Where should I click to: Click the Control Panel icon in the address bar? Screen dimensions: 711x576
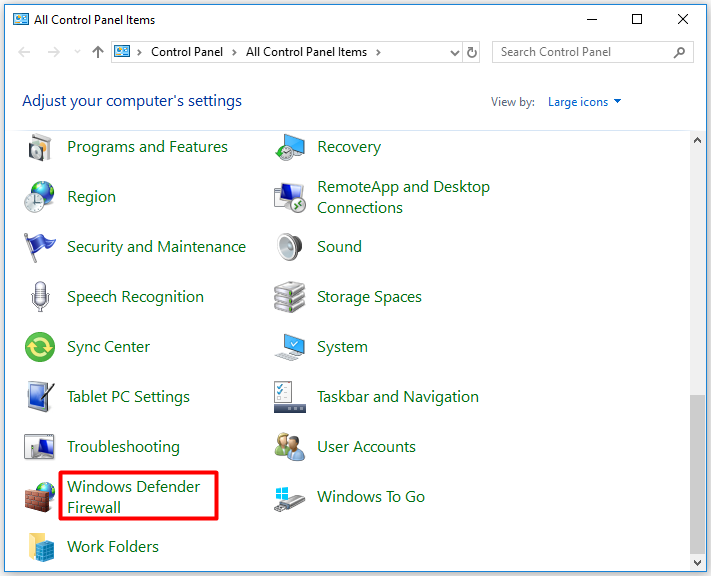pos(122,52)
